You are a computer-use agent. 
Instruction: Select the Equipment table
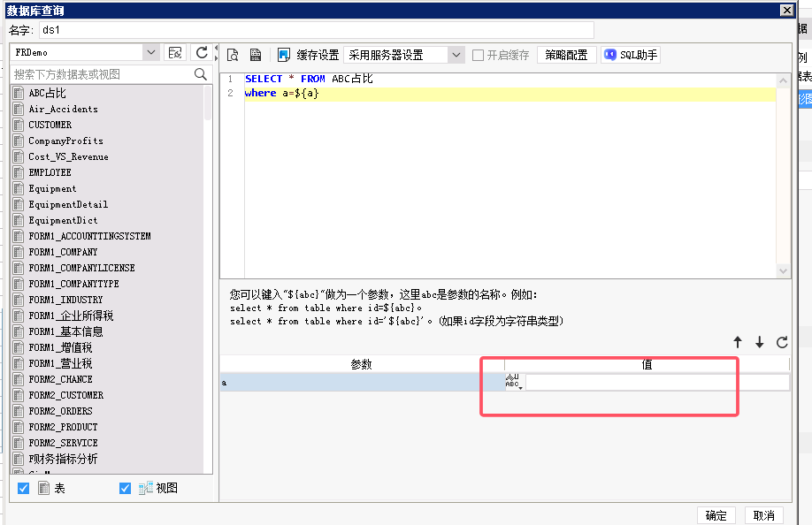pos(108,188)
